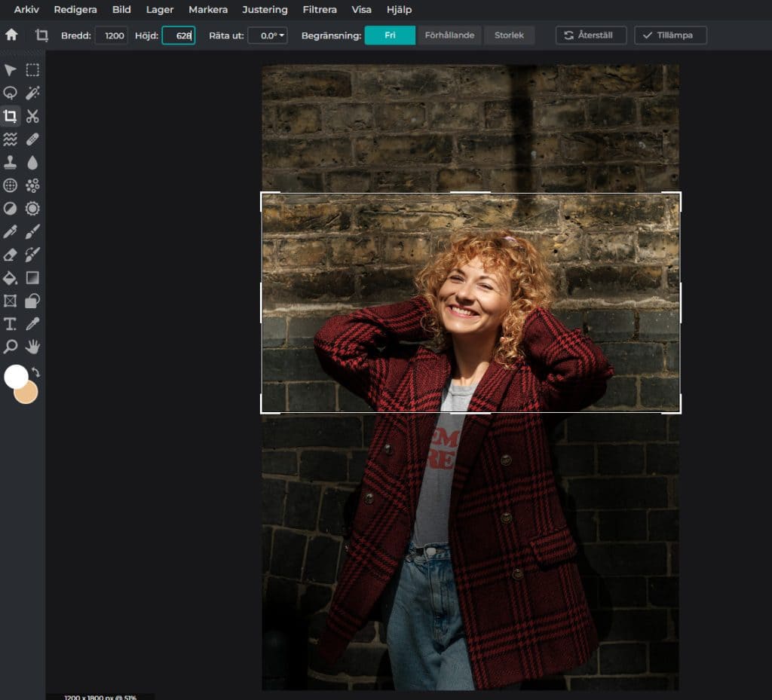Viewport: 772px width, 700px height.
Task: Switch constraint to Storlek
Action: (509, 35)
